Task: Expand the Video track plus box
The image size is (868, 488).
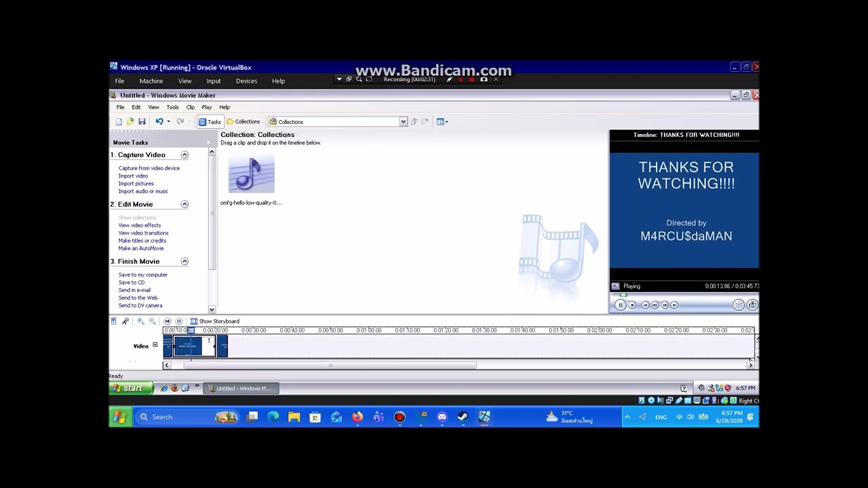Action: point(155,346)
